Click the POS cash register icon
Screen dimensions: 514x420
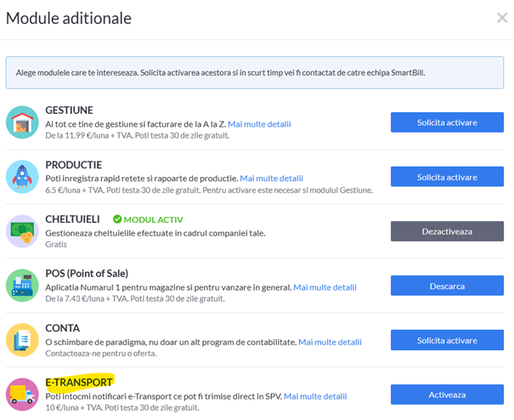click(22, 286)
